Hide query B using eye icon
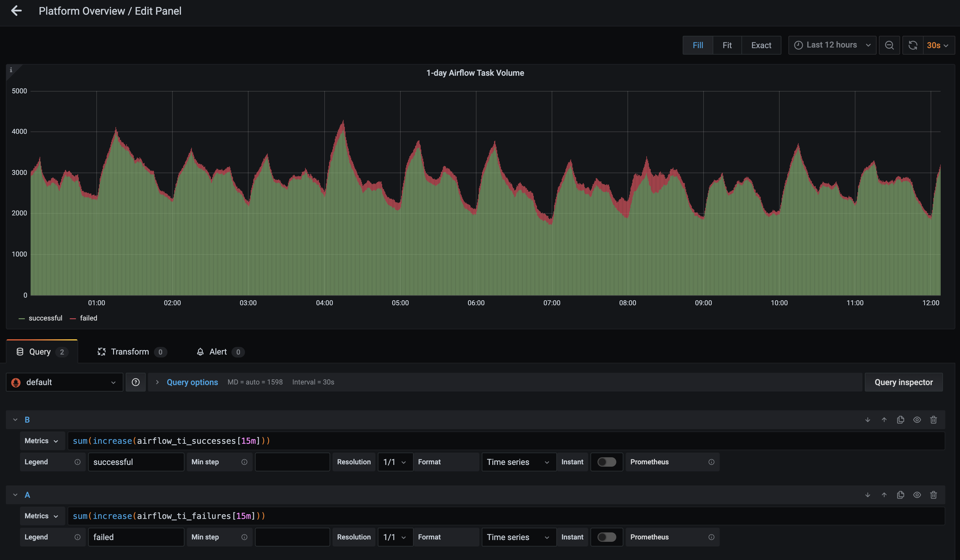Viewport: 960px width, 560px height. [917, 419]
